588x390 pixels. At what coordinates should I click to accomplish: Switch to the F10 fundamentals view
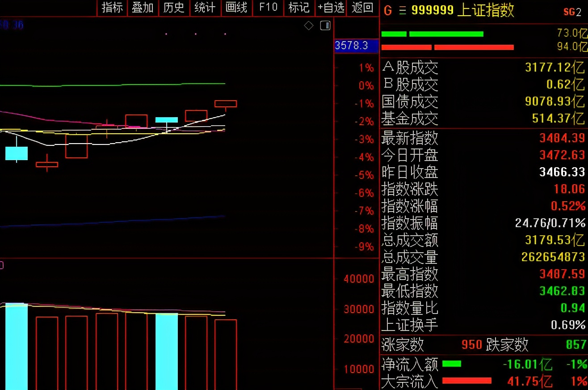(268, 8)
